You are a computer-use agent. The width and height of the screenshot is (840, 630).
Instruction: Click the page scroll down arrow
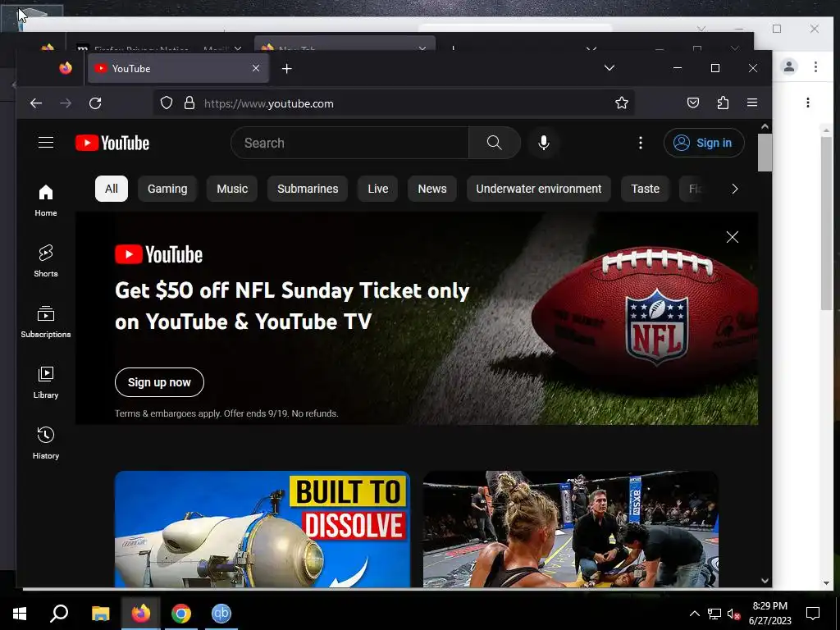pos(765,581)
